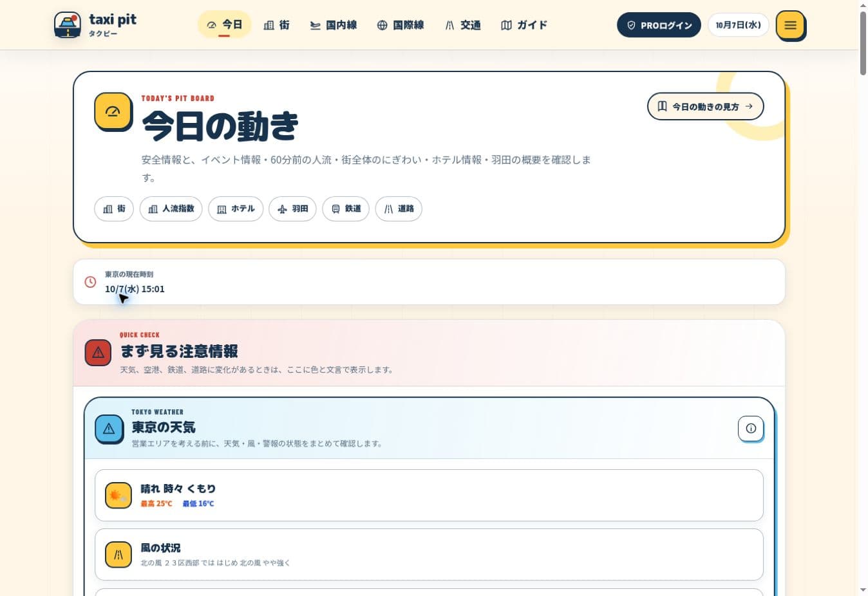Viewport: 868px width, 596px height.
Task: Click the 晴れ 時々 くもり forecast text
Action: 178,489
